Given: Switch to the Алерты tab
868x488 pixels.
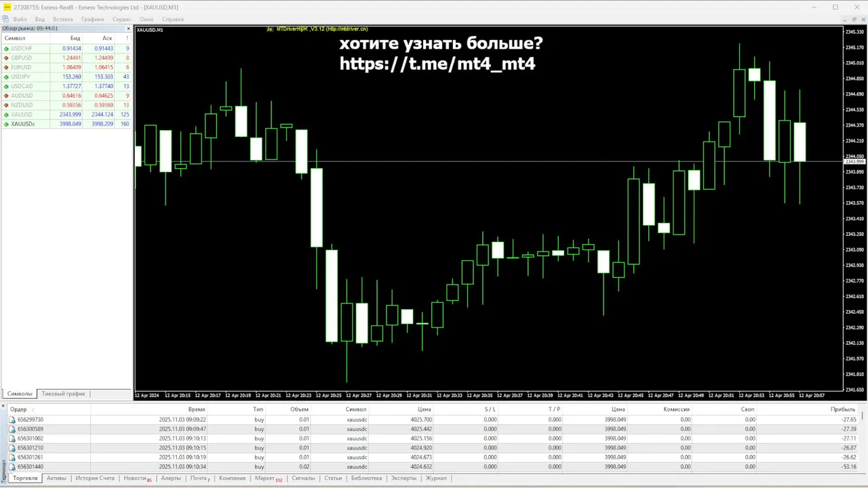Looking at the screenshot, I should click(x=171, y=479).
